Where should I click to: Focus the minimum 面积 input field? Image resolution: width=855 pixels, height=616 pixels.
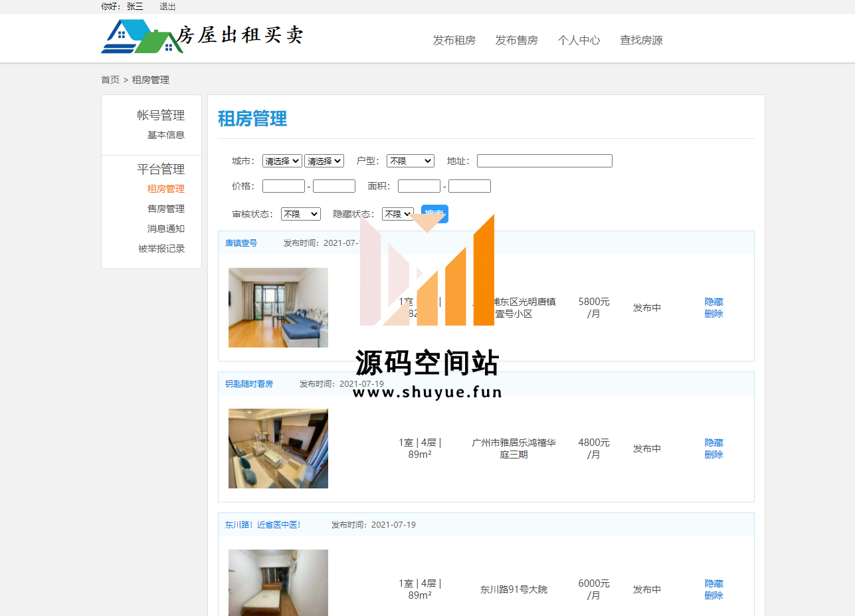(419, 186)
